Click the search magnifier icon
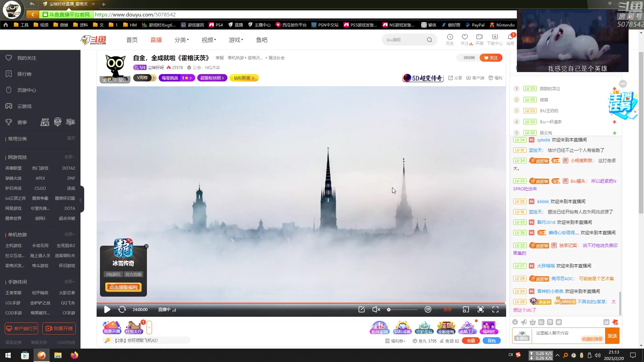Viewport: 644px width, 362px height. (429, 40)
